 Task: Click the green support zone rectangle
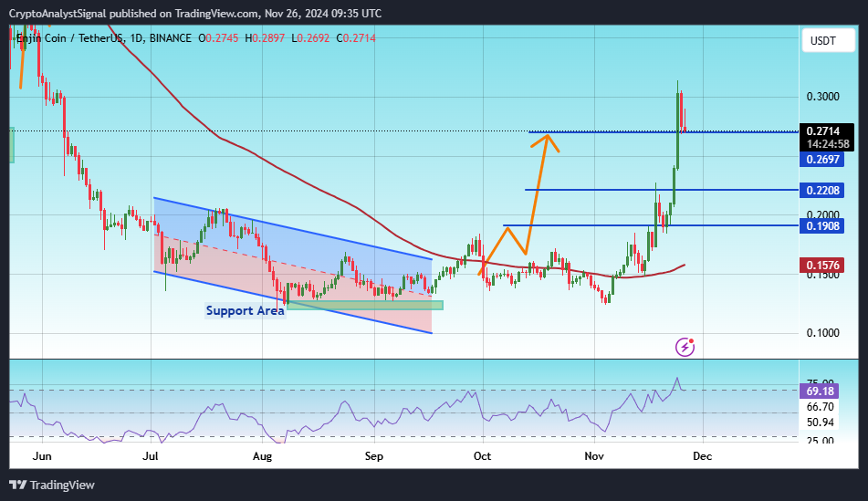point(365,305)
